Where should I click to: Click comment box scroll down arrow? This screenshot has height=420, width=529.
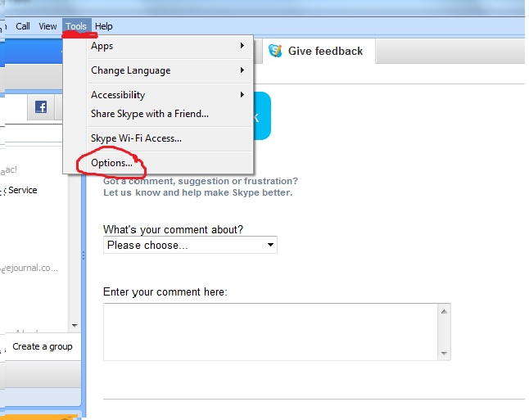tap(444, 353)
